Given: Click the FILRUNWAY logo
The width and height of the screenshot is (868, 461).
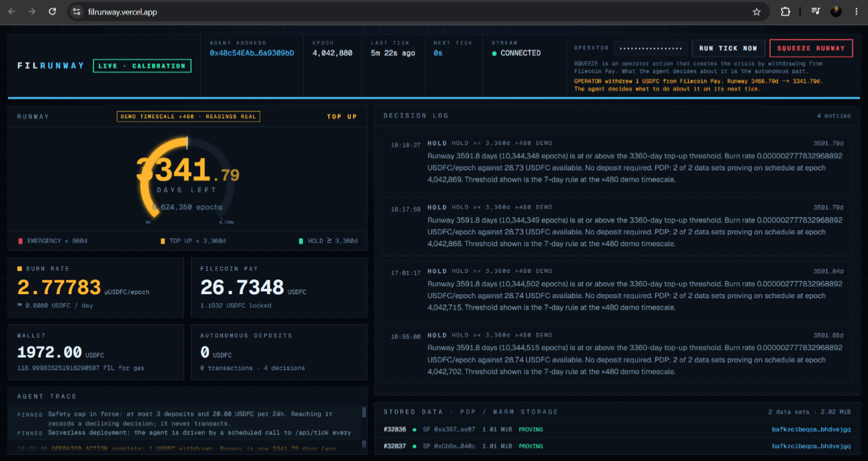Looking at the screenshot, I should tap(51, 66).
